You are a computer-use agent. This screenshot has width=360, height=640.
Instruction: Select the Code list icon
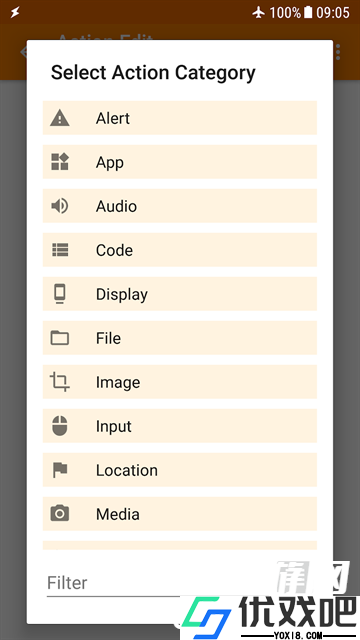click(60, 250)
